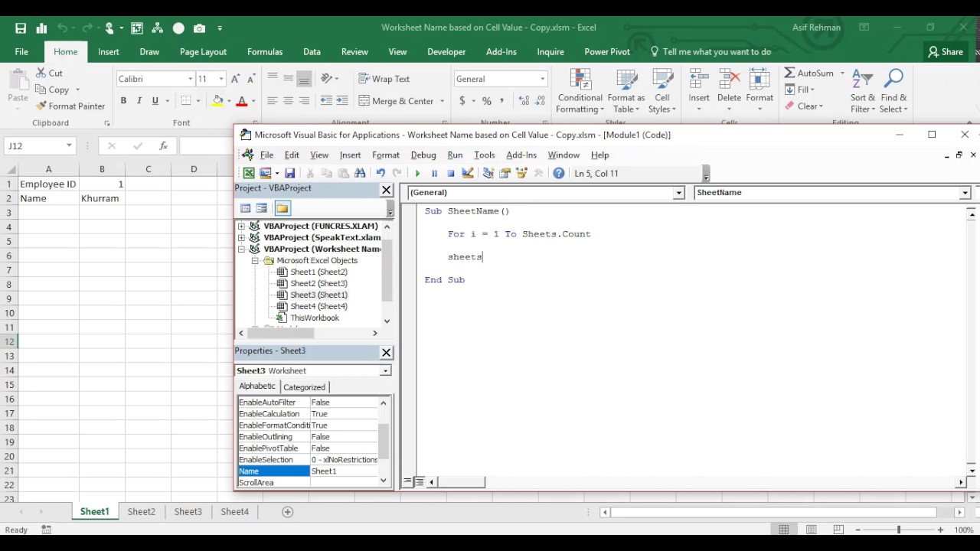The width and height of the screenshot is (980, 551).
Task: Add a new sheet with the plus button
Action: [x=287, y=512]
